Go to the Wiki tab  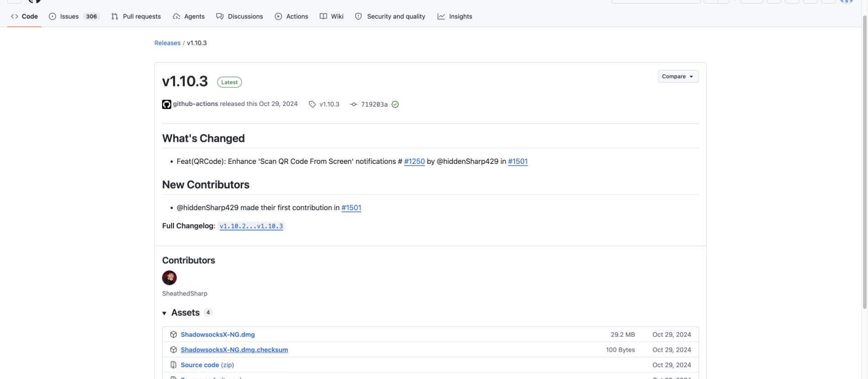coord(331,16)
